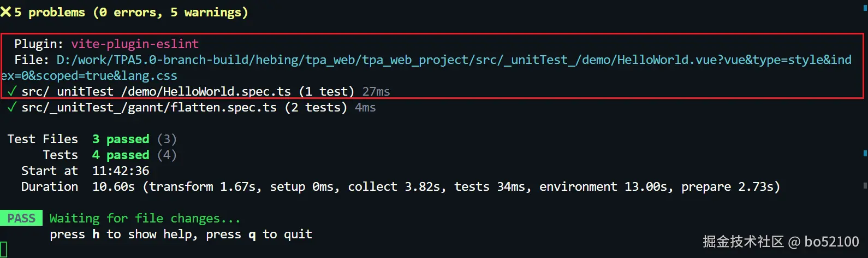The width and height of the screenshot is (868, 258).
Task: Click the "4 passed" Tests result
Action: pos(121,155)
